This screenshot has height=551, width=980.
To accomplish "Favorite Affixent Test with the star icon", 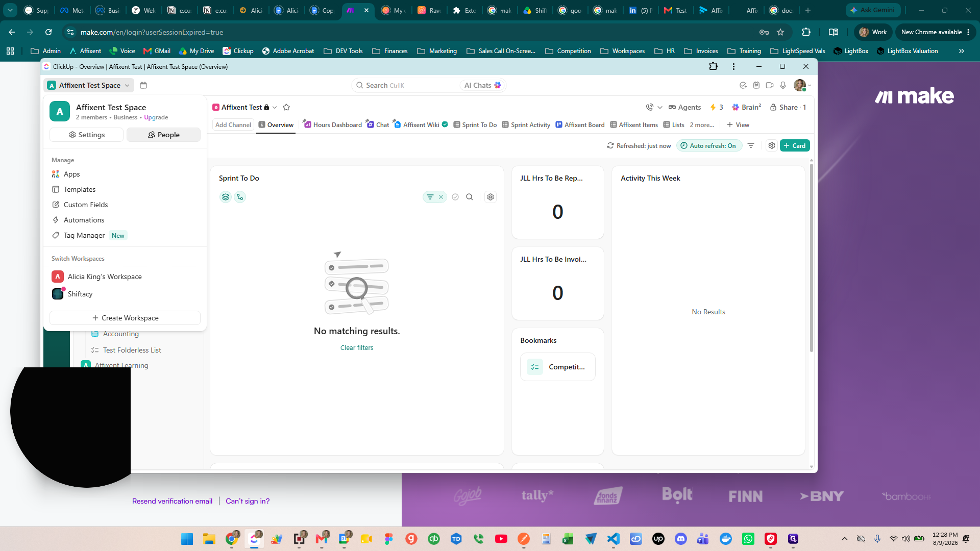I will (x=286, y=107).
